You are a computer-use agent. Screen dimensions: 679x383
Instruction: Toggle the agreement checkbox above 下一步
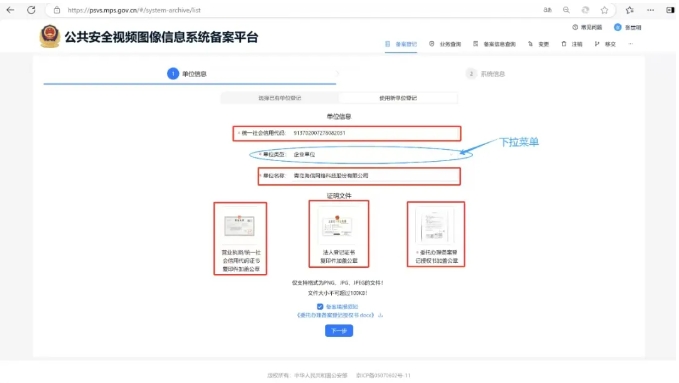(320, 306)
